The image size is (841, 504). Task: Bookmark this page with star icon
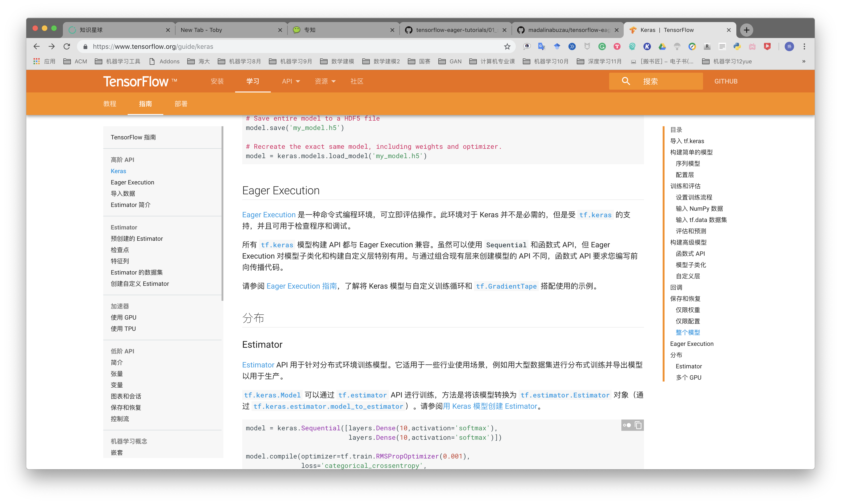click(507, 46)
